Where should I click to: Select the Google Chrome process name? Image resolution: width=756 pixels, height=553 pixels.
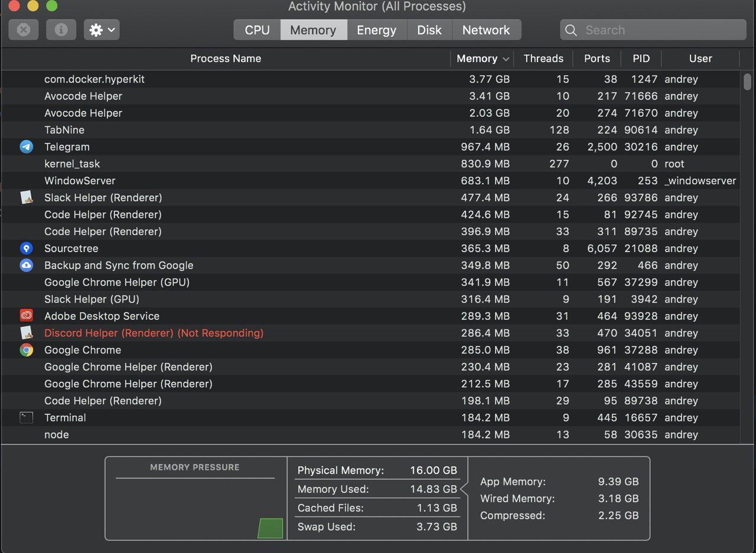83,350
